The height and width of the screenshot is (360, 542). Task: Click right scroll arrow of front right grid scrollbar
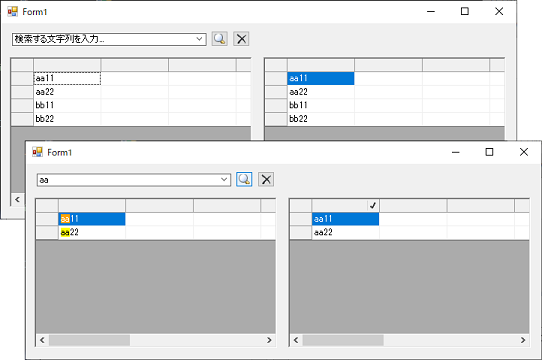(523, 340)
